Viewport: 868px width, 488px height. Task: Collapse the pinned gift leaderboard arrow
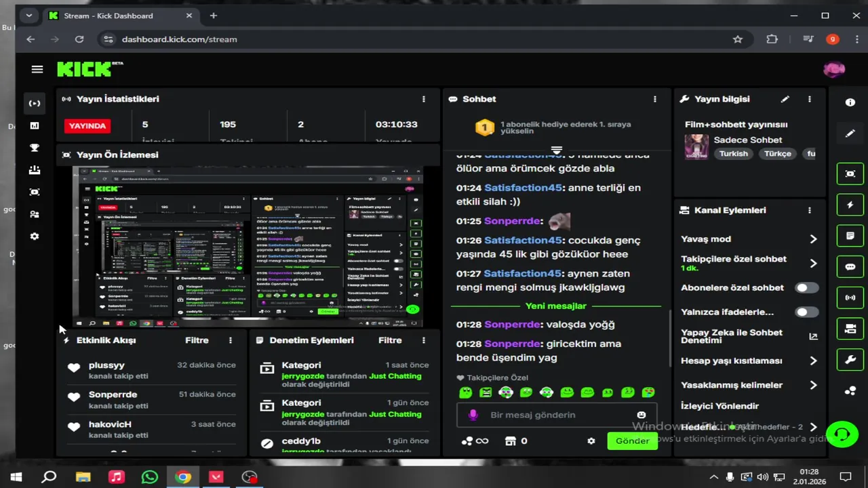click(x=557, y=150)
